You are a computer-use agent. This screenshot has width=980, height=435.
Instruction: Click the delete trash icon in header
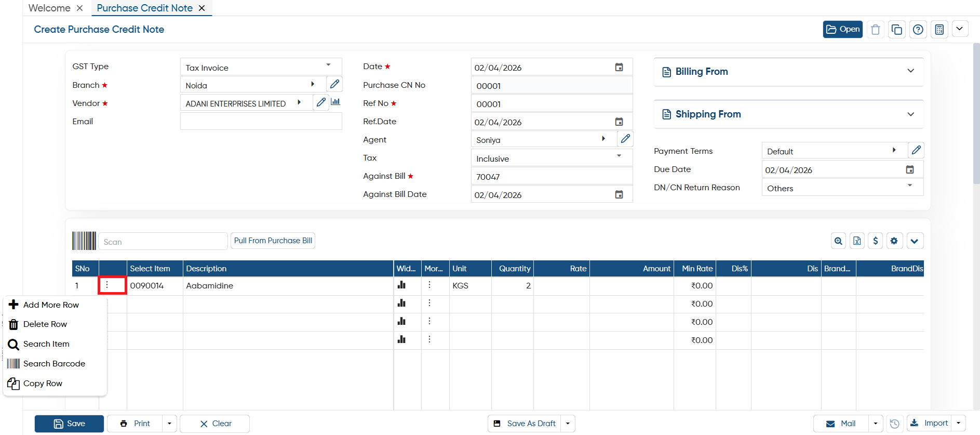(x=875, y=30)
